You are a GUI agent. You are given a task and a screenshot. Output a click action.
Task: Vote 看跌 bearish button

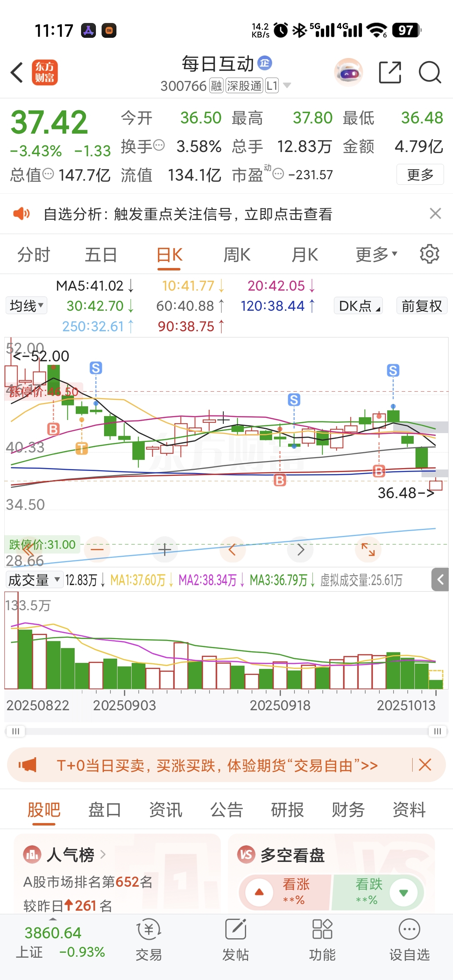pyautogui.click(x=378, y=892)
